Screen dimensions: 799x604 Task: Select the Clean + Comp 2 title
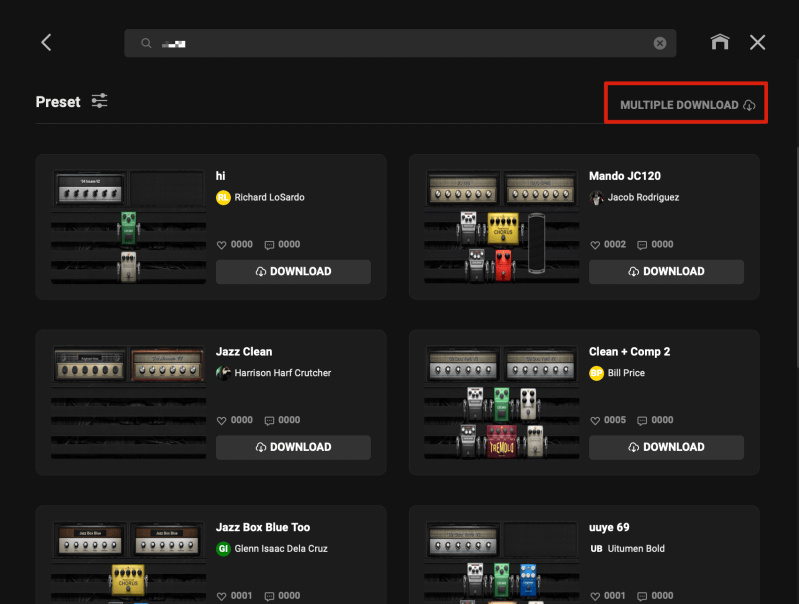pos(629,352)
